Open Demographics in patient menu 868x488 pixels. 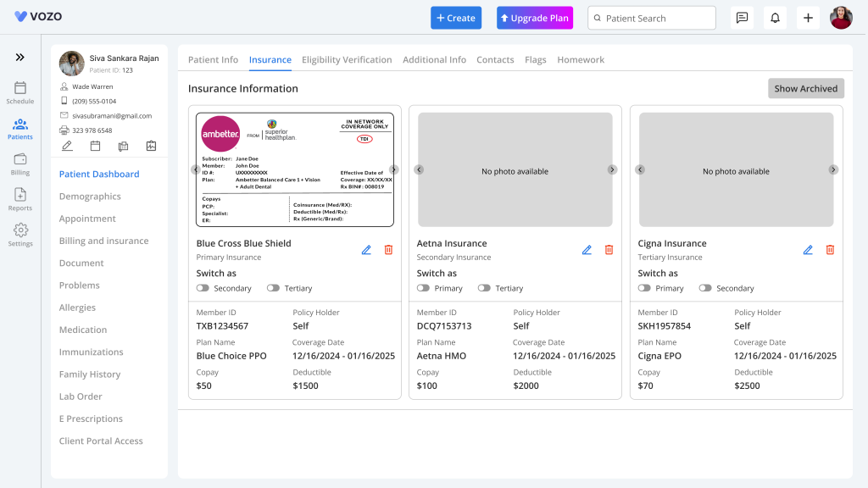pyautogui.click(x=90, y=197)
